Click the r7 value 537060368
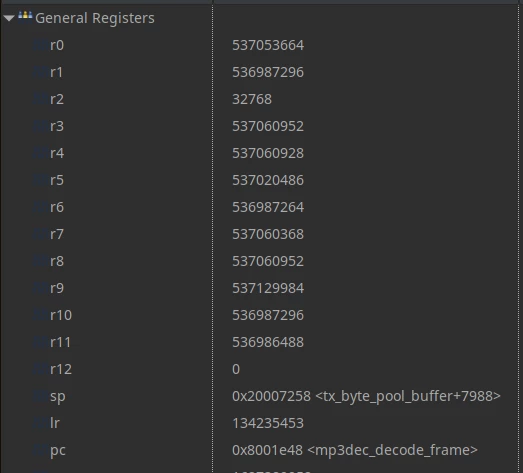523x473 pixels. tap(268, 234)
